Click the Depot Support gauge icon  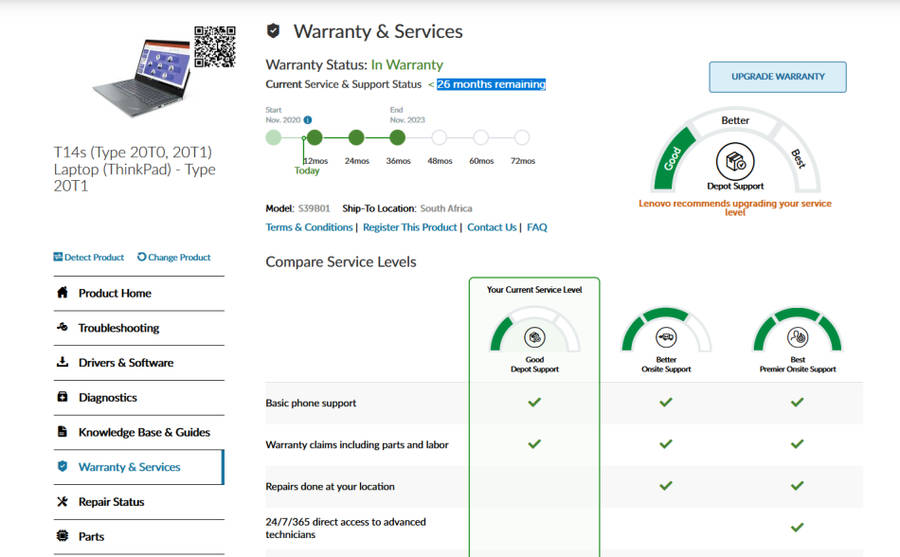[735, 161]
